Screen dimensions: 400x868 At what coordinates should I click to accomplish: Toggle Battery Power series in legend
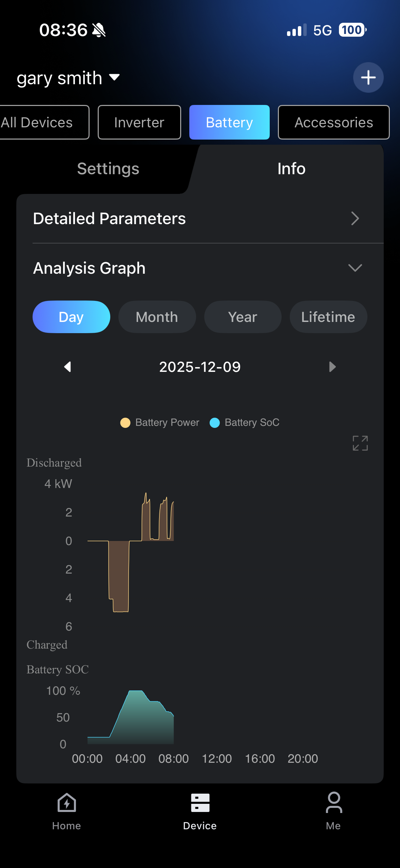tap(160, 422)
